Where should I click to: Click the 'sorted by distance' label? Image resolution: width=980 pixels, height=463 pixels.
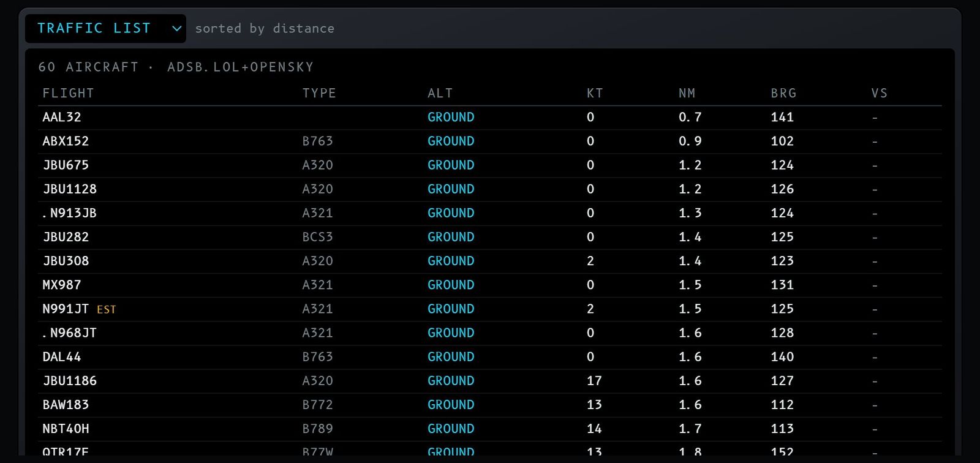(265, 28)
